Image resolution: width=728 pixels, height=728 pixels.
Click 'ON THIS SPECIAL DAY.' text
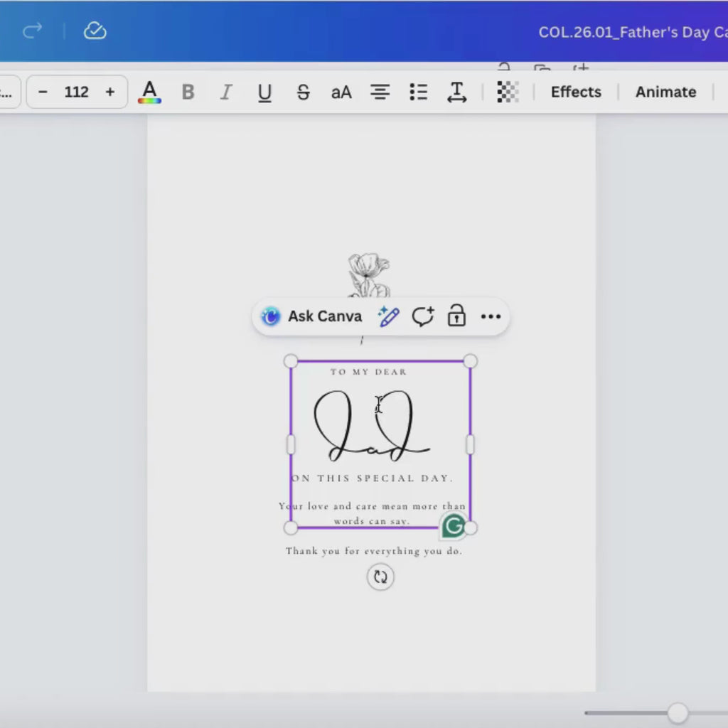(x=373, y=478)
